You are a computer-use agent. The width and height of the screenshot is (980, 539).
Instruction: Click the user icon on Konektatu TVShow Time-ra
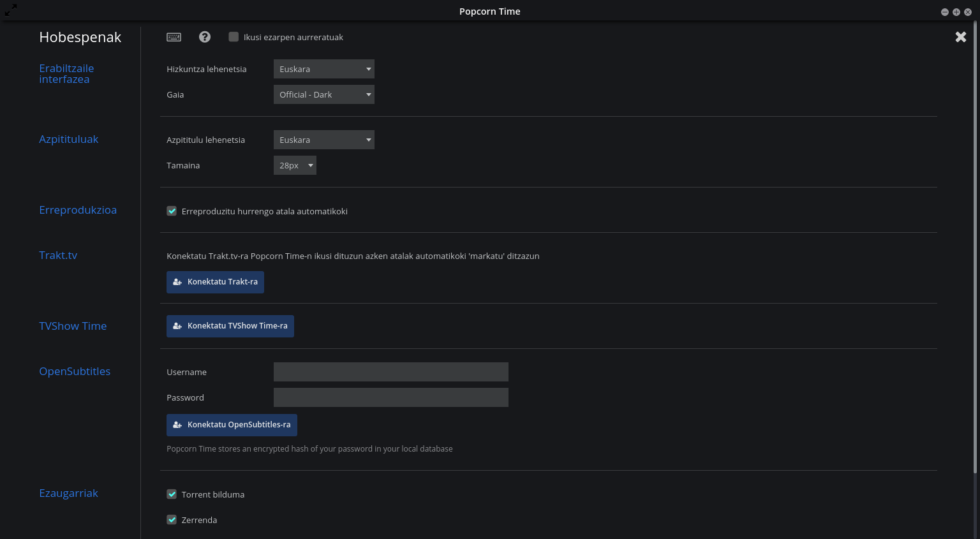[x=177, y=326]
